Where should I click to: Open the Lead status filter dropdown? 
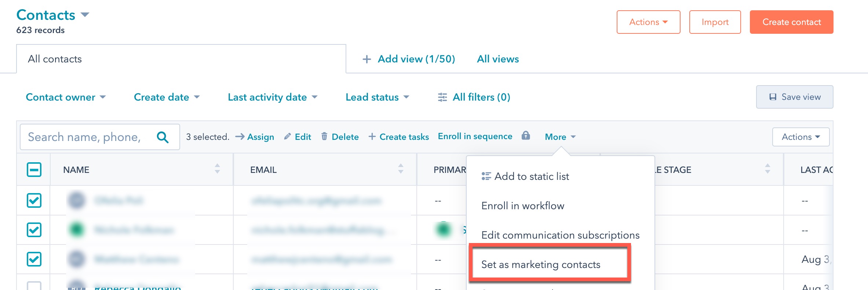[377, 97]
